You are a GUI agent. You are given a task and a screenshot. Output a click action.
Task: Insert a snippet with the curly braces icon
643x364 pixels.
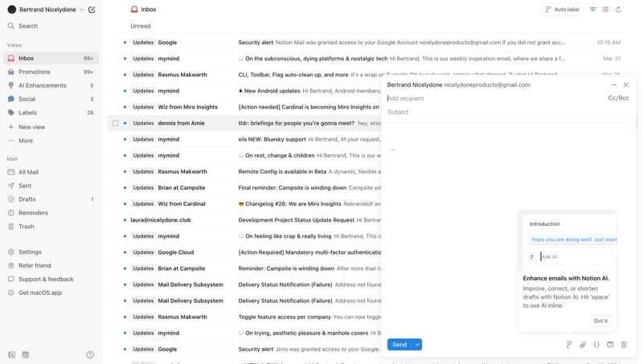[x=596, y=345]
